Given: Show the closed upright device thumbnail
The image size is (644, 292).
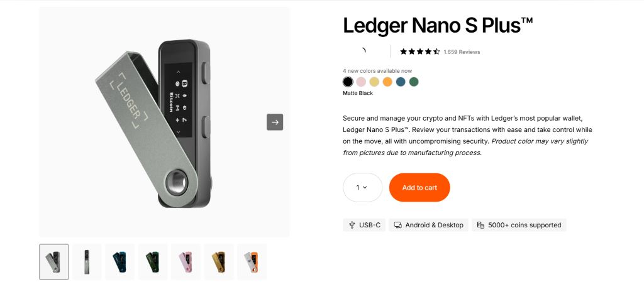Looking at the screenshot, I should tap(87, 261).
